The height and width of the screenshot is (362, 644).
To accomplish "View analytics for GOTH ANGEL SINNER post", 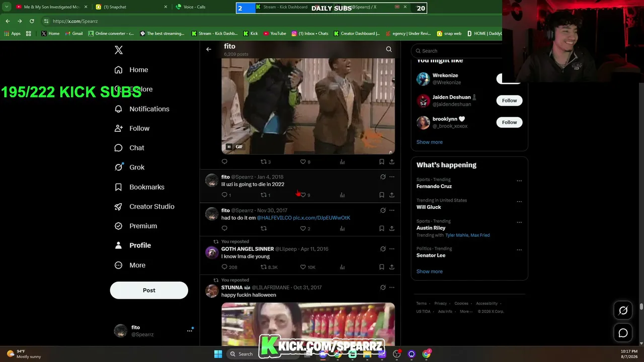I will point(342,267).
